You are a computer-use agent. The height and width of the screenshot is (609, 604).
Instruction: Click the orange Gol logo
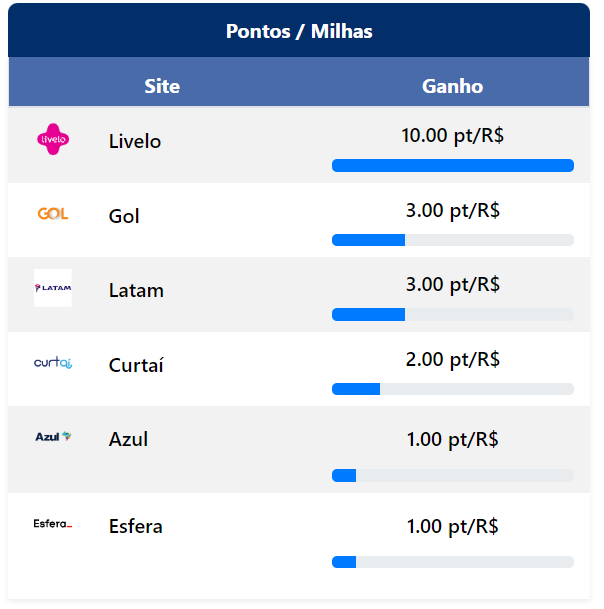53,214
